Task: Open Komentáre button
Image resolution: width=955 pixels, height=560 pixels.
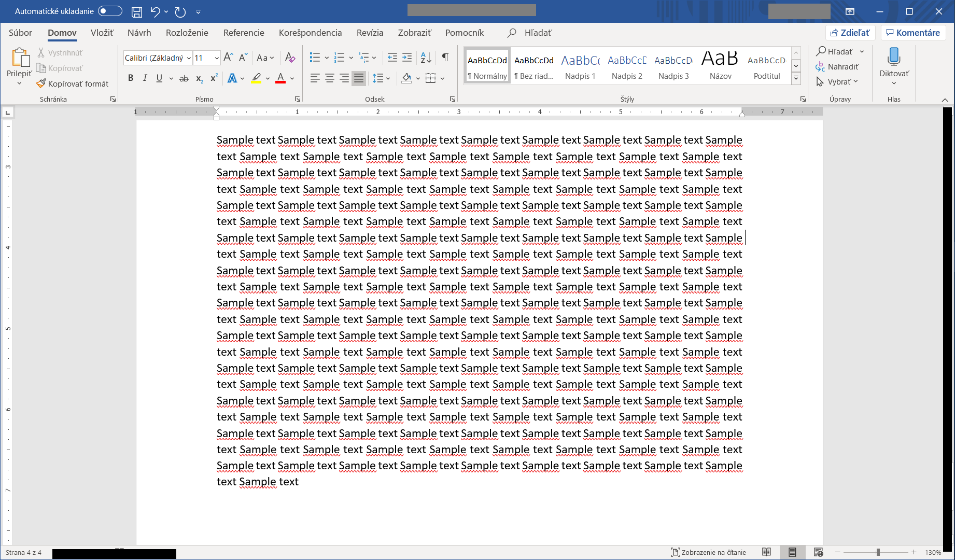Action: tap(913, 33)
